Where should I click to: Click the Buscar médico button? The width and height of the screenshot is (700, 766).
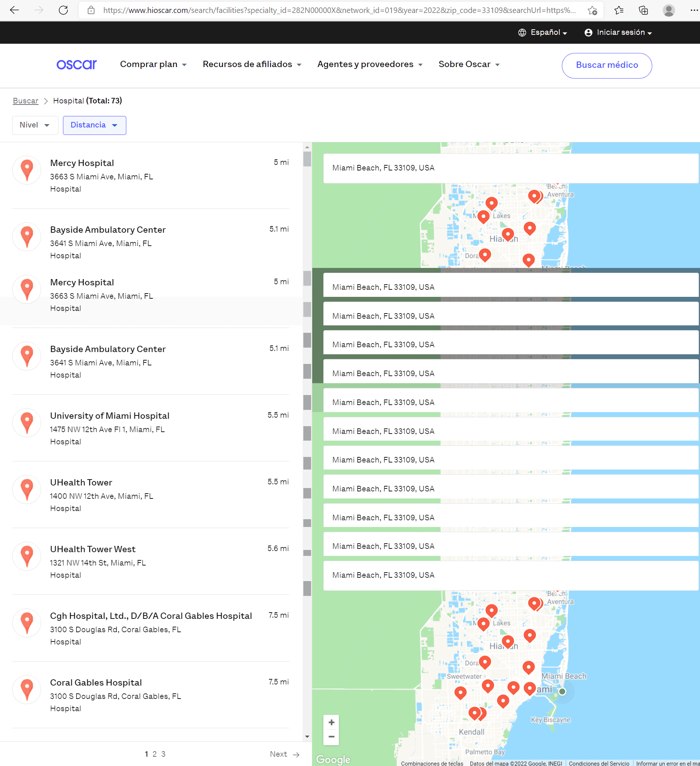(x=607, y=65)
